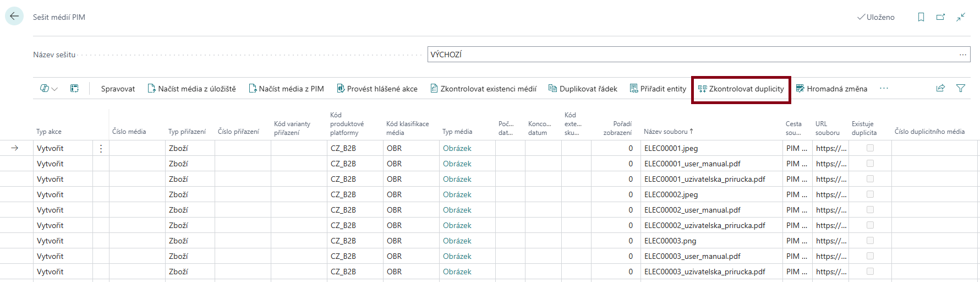This screenshot has height=282, width=980.
Task: Tick Existuje duplicita for ELEC00001.jpeg
Action: 870,148
